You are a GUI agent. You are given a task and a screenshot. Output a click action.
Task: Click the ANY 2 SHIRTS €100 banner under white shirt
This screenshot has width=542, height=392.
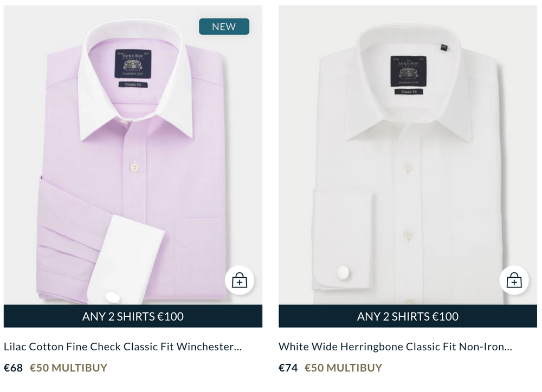[408, 317]
